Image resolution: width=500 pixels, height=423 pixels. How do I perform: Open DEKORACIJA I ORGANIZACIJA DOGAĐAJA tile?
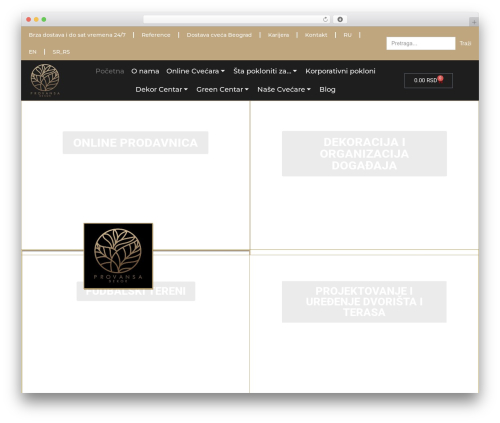pos(364,154)
